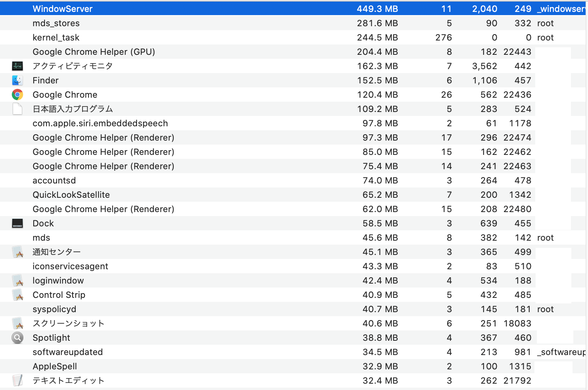The image size is (588, 390).
Task: Click the 62.0 MB memory value
Action: [380, 209]
